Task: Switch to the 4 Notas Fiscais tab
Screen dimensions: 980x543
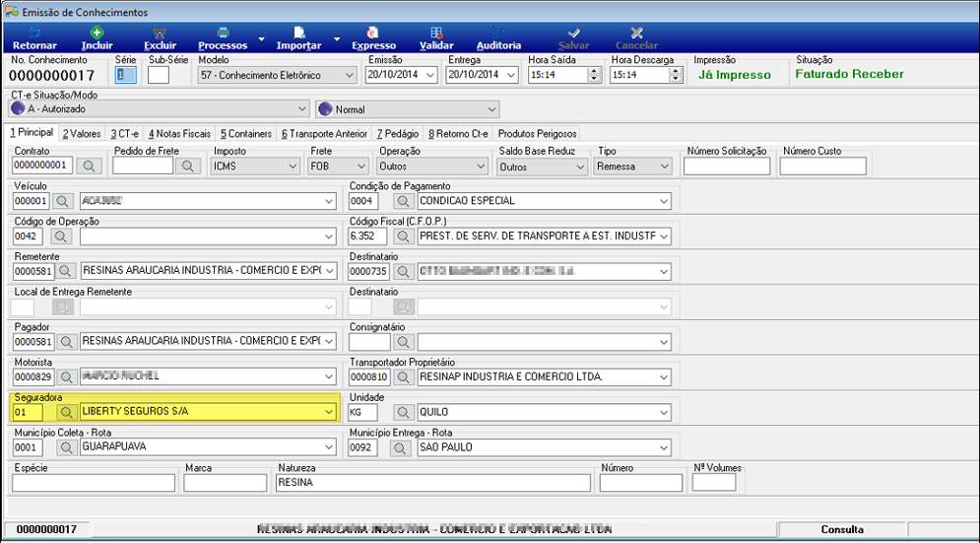Action: point(180,134)
